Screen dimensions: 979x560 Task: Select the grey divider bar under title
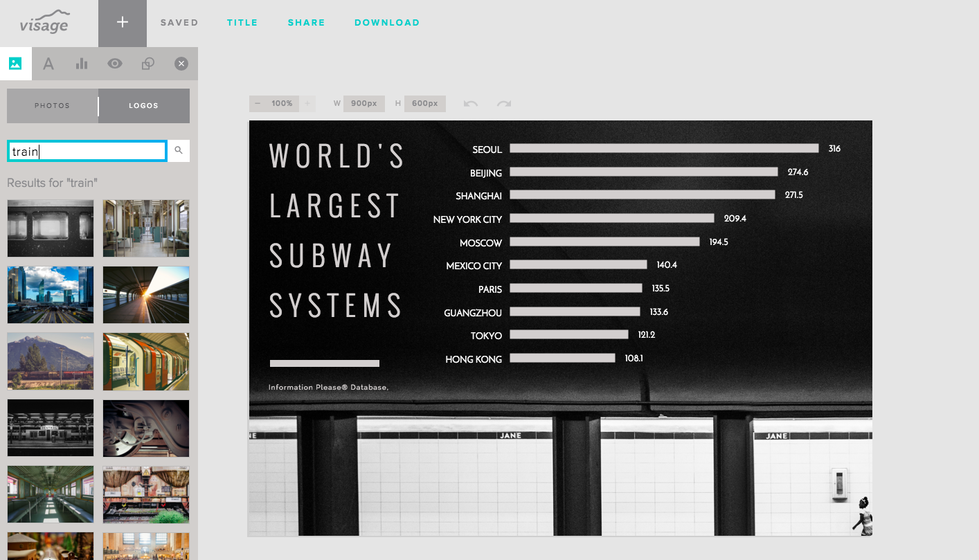(x=325, y=363)
